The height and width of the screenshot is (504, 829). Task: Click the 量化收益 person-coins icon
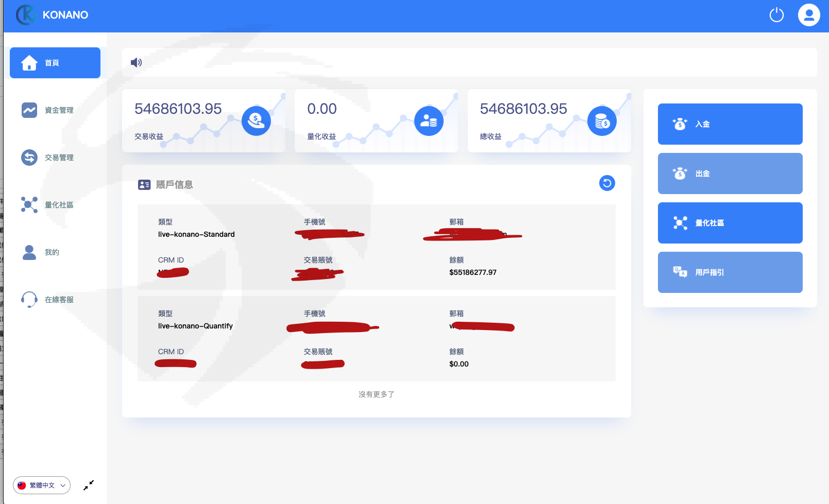pos(429,121)
